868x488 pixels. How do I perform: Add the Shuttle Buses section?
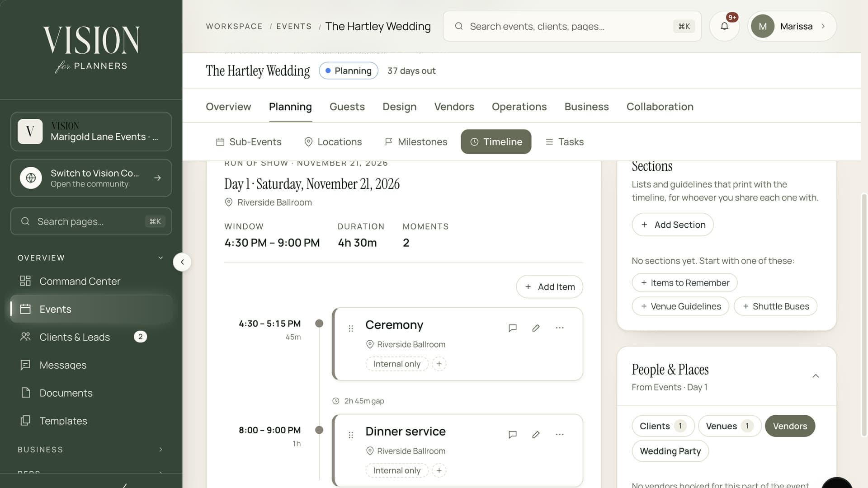[x=775, y=306]
